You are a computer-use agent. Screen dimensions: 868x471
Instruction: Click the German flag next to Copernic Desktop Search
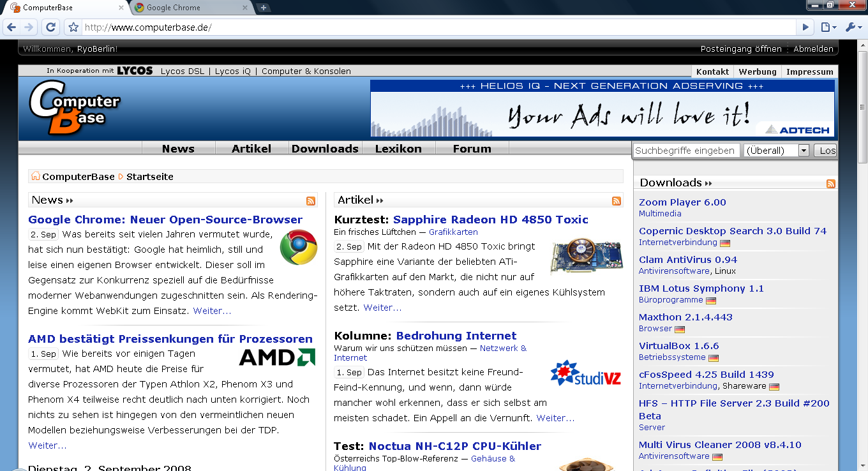pos(725,243)
